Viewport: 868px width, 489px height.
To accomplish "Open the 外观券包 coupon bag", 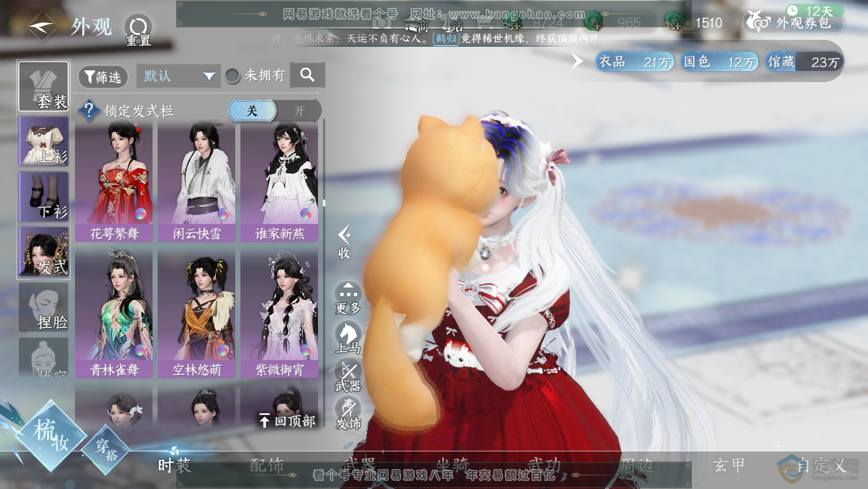I will (793, 23).
